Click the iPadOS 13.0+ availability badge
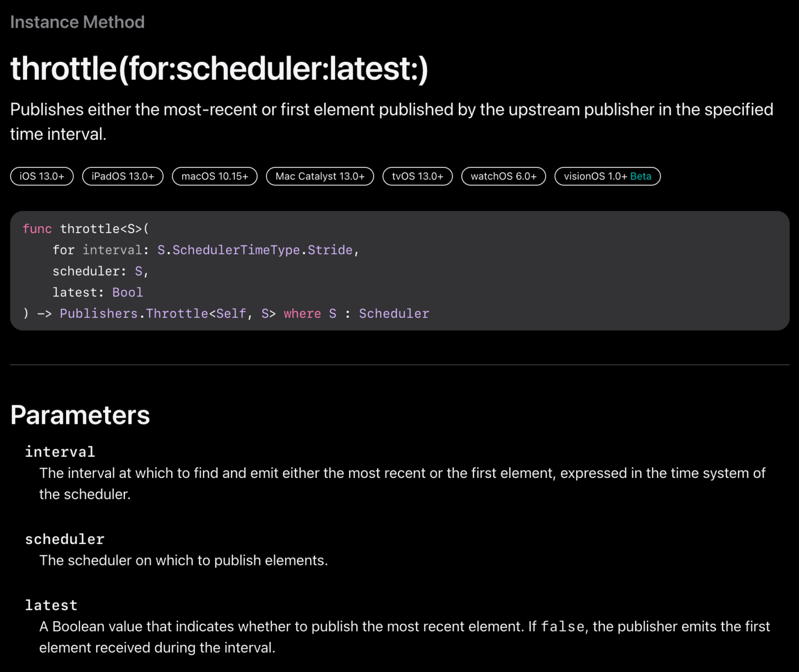This screenshot has width=799, height=672. pyautogui.click(x=123, y=176)
